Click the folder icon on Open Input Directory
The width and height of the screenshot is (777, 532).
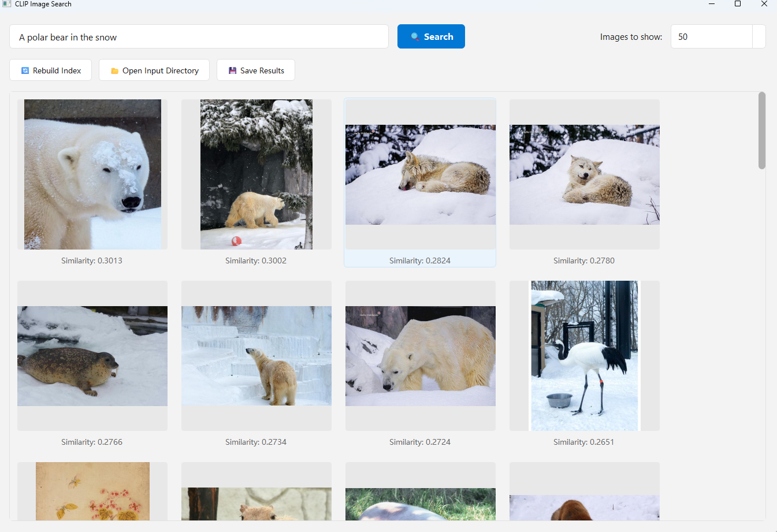(x=114, y=71)
